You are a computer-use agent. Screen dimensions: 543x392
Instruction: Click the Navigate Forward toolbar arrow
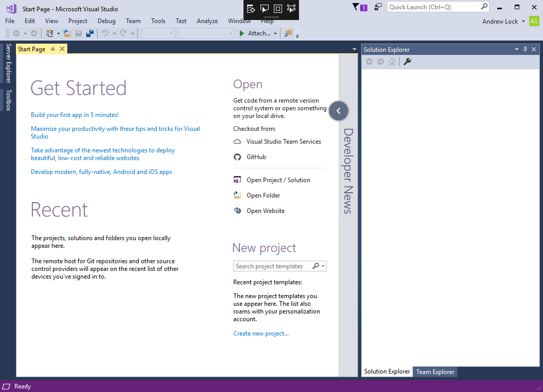tap(34, 33)
